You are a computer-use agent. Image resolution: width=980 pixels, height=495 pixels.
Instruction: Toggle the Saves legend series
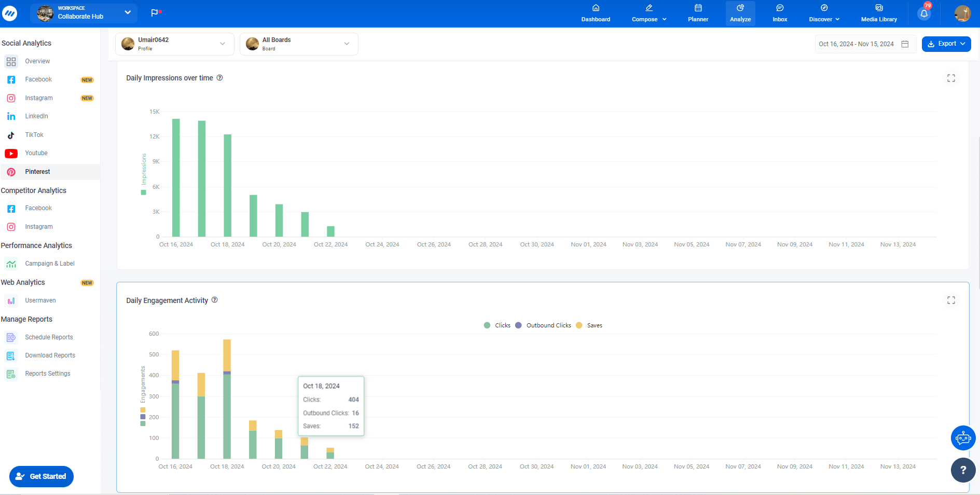(589, 325)
